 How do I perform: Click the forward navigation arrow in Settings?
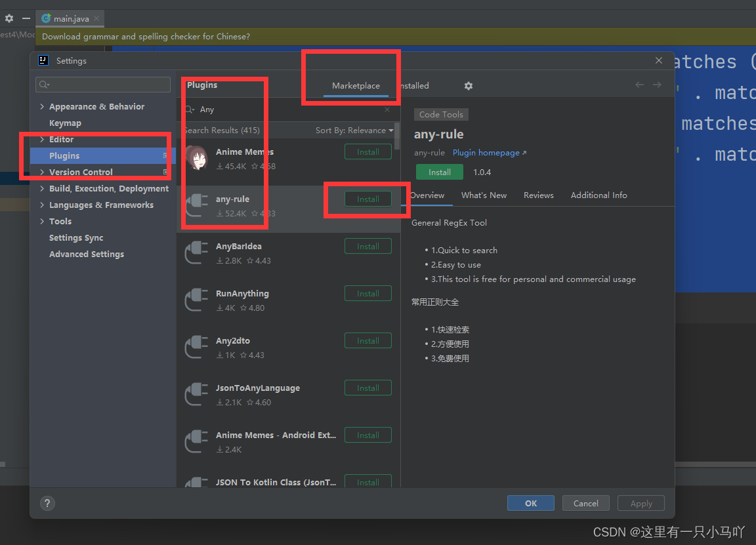pos(657,85)
